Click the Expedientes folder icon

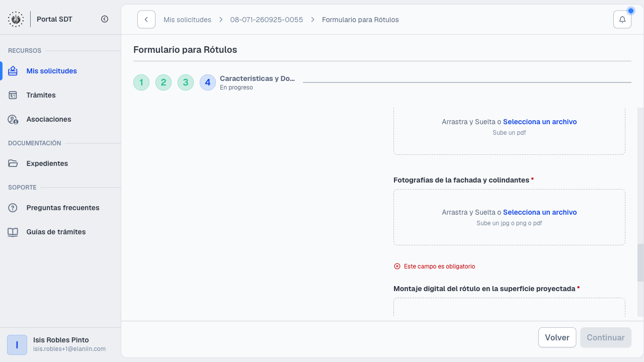tap(13, 163)
